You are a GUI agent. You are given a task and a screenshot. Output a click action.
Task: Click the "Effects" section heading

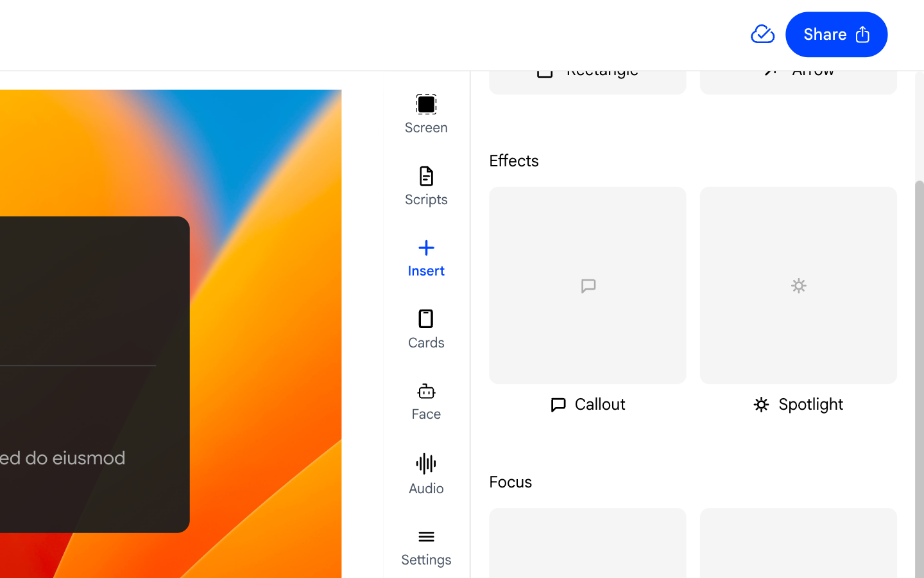click(x=514, y=161)
